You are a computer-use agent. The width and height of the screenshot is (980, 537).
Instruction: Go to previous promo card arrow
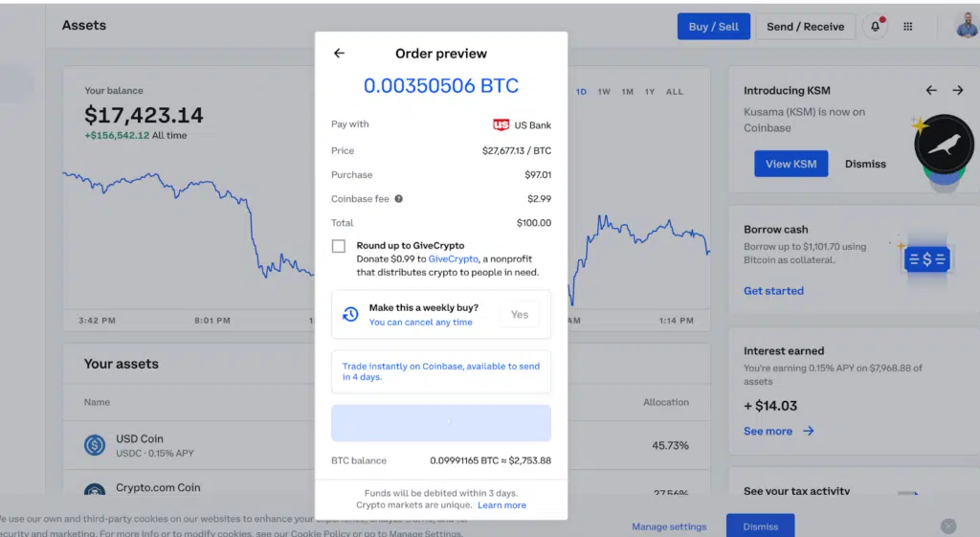click(931, 90)
